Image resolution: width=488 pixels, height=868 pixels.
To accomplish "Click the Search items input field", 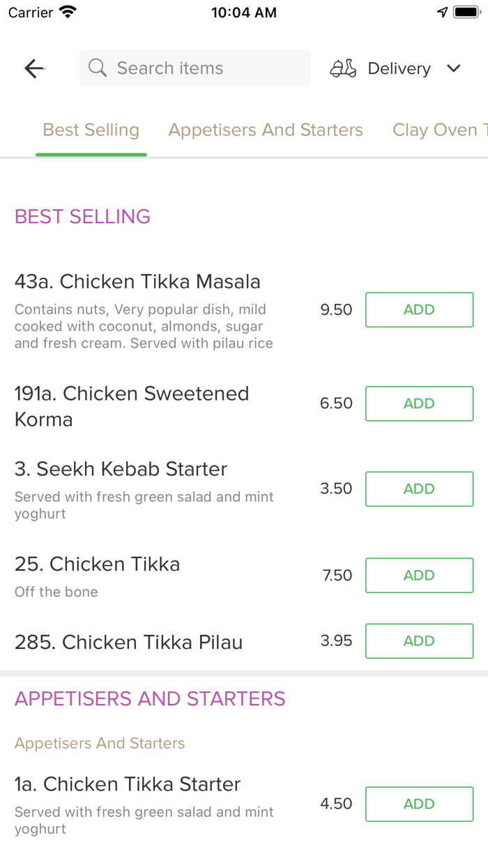I will tap(195, 68).
